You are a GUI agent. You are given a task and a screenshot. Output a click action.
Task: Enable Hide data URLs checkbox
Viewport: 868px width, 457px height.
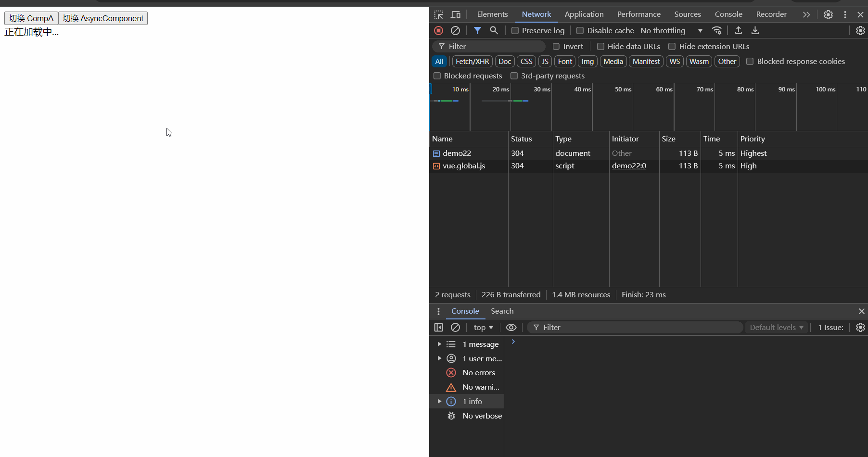600,47
